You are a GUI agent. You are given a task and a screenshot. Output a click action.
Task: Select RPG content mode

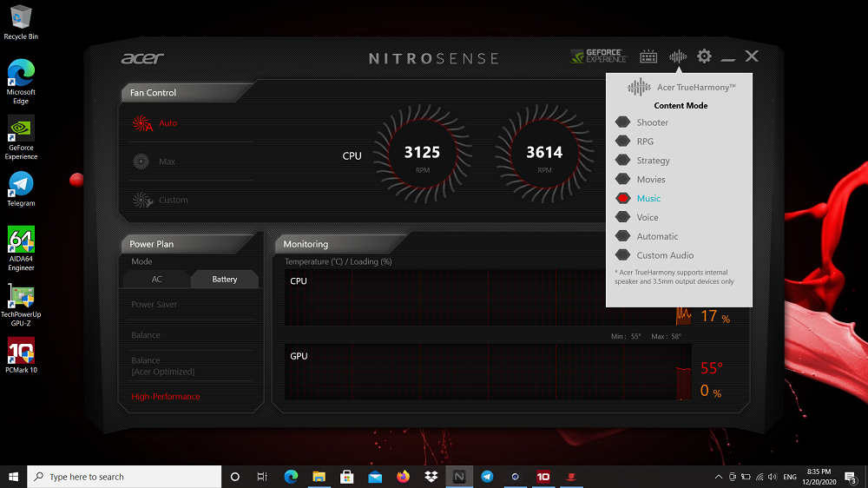(x=635, y=142)
